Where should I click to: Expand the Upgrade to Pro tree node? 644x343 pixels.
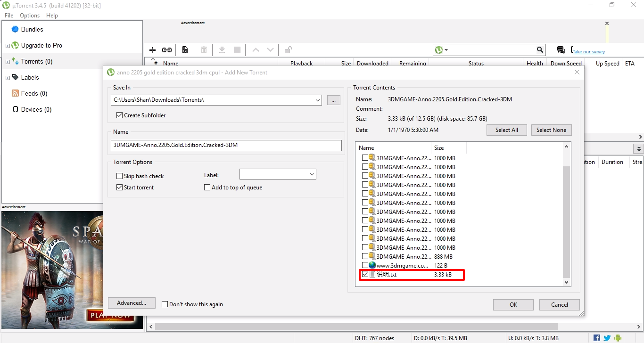tap(8, 46)
